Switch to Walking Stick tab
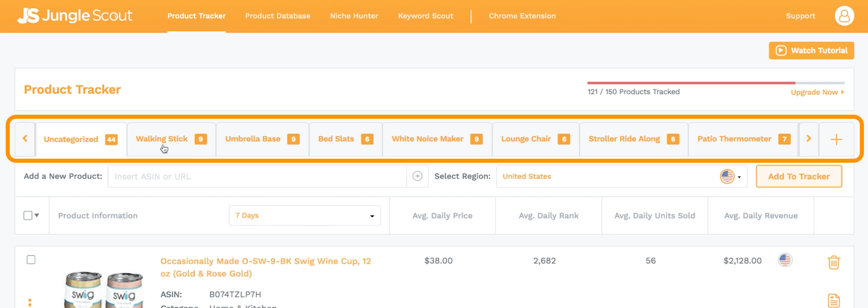 (x=171, y=139)
